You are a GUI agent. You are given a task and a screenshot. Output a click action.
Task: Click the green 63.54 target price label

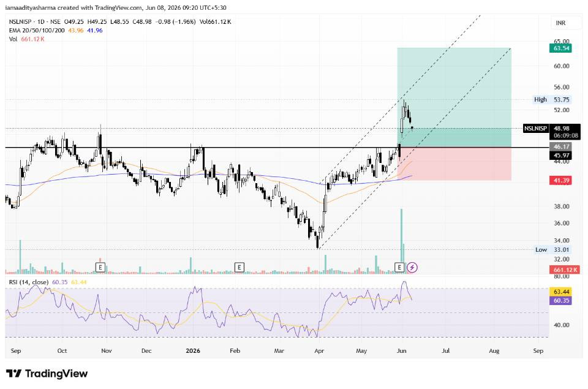(561, 48)
